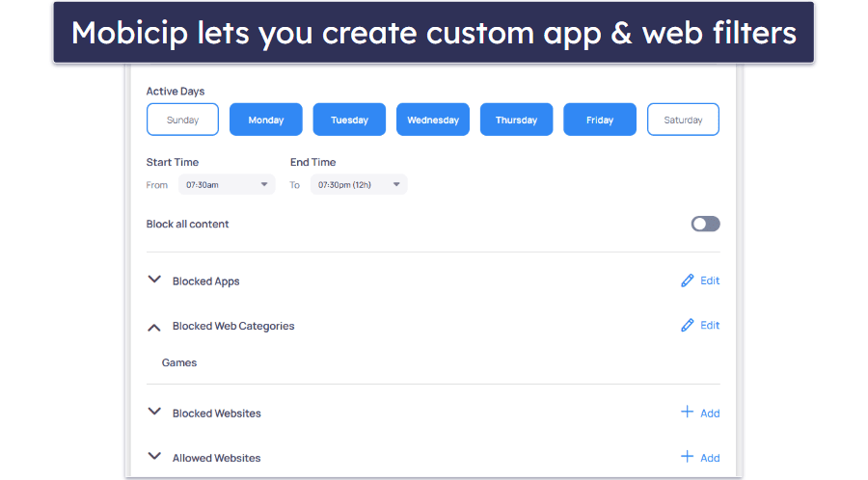Screen dimensions: 868x480
Task: Enable Sunday as an active day
Action: [x=182, y=120]
